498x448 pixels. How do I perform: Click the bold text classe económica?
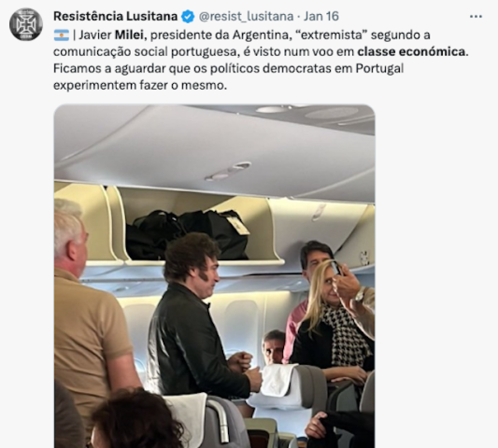(x=412, y=51)
